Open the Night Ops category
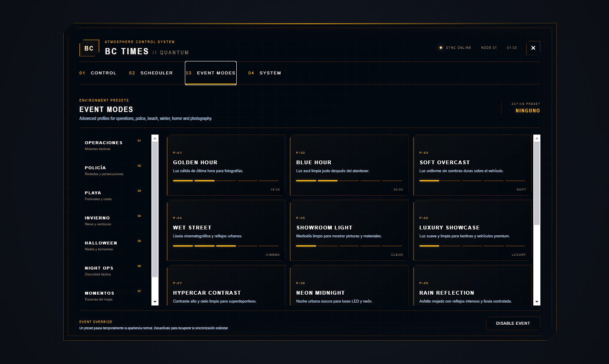 click(113, 271)
